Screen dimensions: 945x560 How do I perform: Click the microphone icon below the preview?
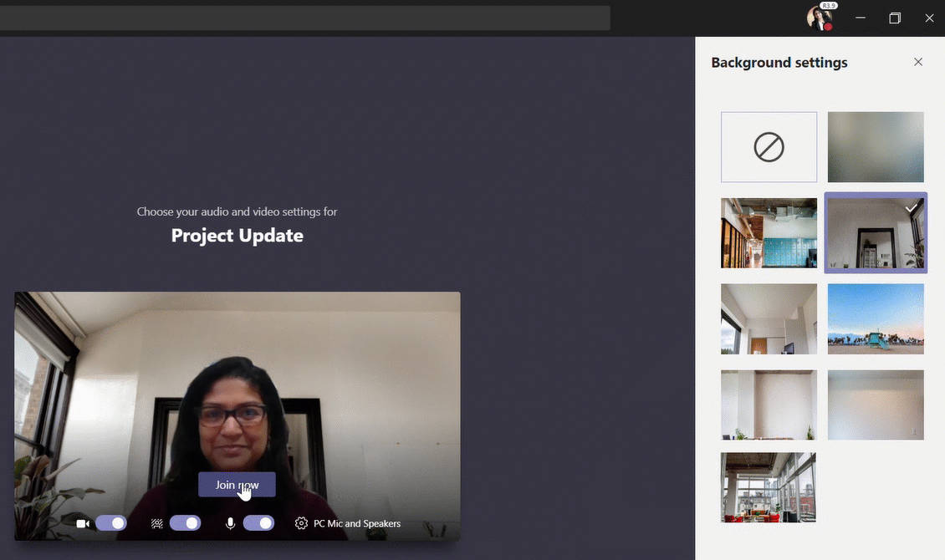230,523
